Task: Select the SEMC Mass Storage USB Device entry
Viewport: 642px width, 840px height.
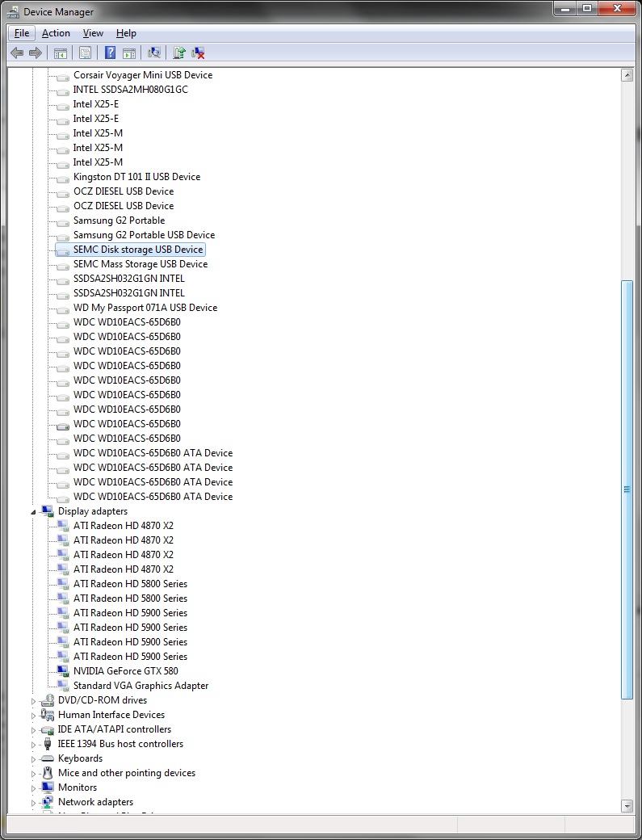Action: [141, 264]
